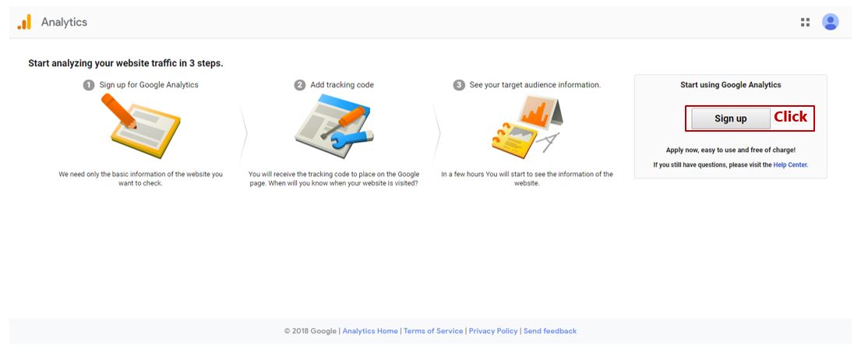The height and width of the screenshot is (353, 868).
Task: Open the Help Center link
Action: (x=791, y=165)
